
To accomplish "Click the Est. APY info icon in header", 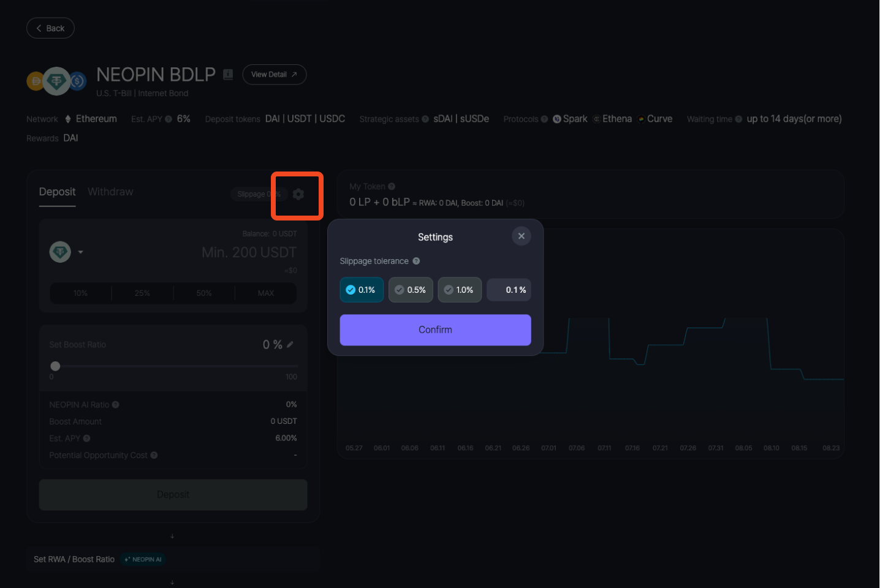I will (x=169, y=119).
